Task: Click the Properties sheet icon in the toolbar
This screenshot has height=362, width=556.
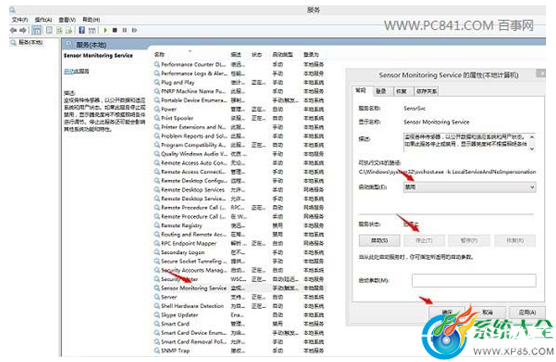Action: (49, 30)
